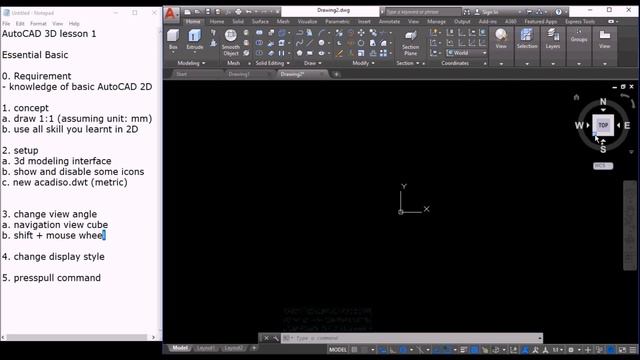Switch to the Annotate ribbon tab

[x=389, y=22]
